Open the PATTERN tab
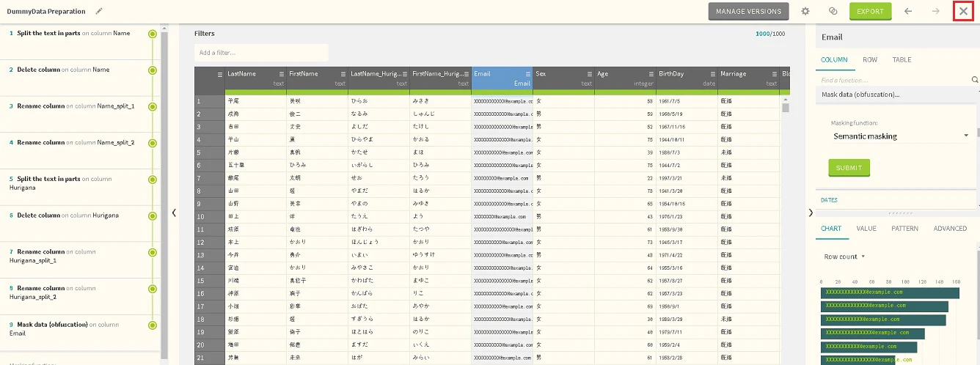This screenshot has width=980, height=365. tap(904, 229)
